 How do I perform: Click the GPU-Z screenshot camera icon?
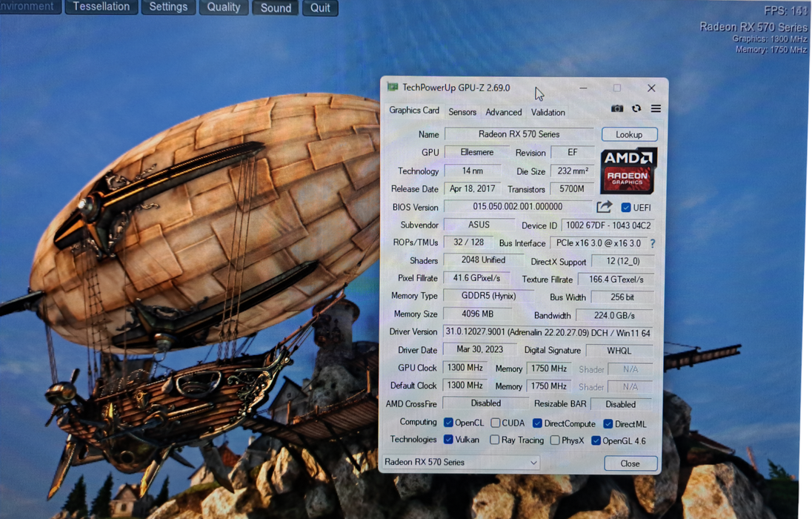coord(616,109)
